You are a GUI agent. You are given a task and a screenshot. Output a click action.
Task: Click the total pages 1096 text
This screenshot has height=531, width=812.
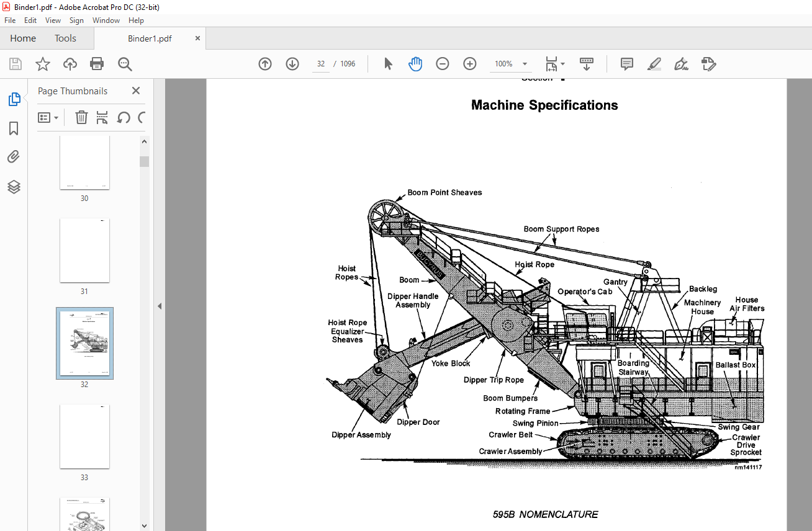[x=348, y=64]
